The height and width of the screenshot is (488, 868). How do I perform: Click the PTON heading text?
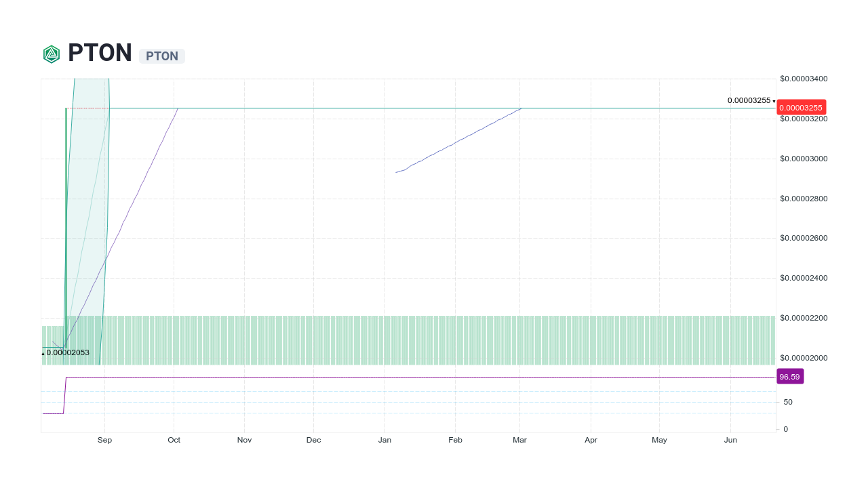point(99,53)
